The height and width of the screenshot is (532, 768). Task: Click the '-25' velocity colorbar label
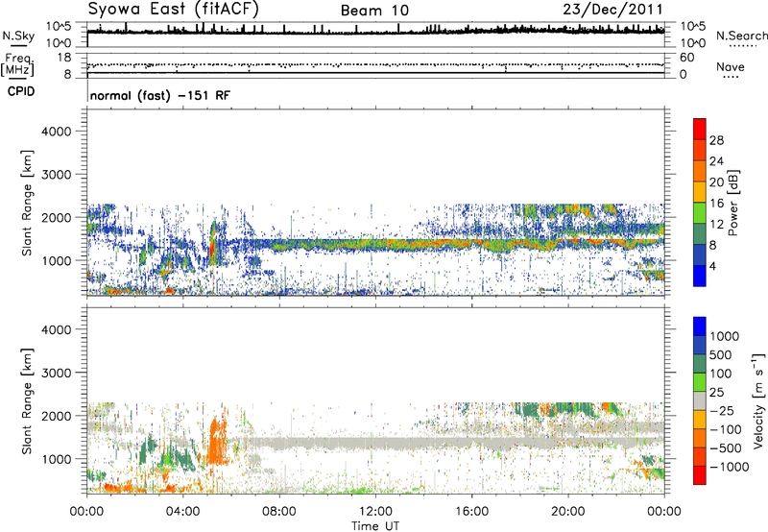(722, 411)
